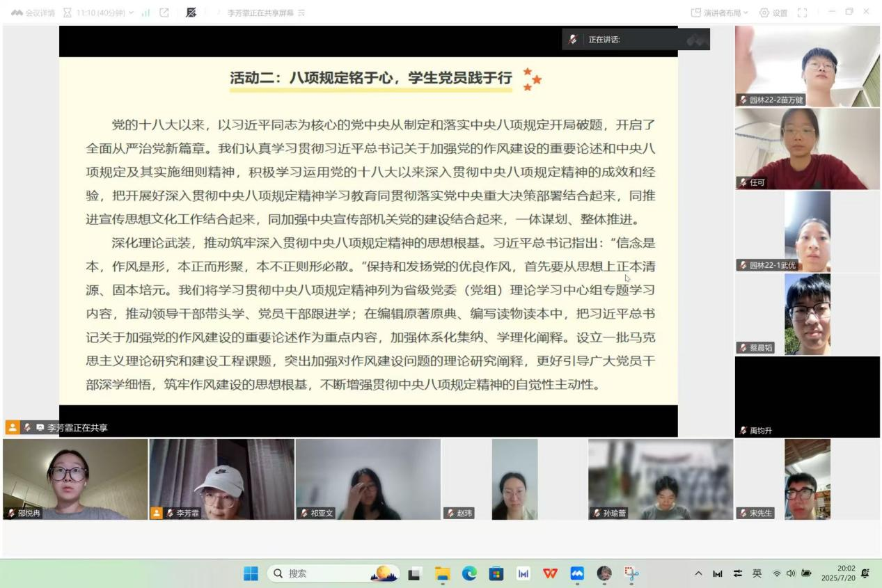Toggle the 英 input method indicator
Viewport: 882px width, 588px height.
(757, 573)
